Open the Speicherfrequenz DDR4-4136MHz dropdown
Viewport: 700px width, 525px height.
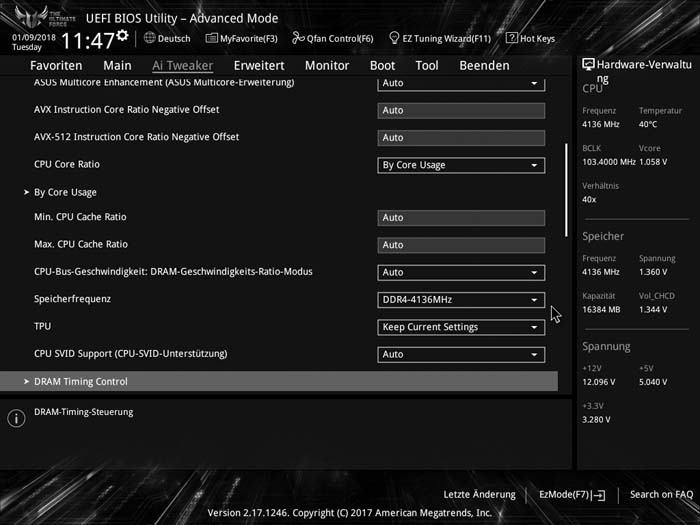[x=461, y=300]
